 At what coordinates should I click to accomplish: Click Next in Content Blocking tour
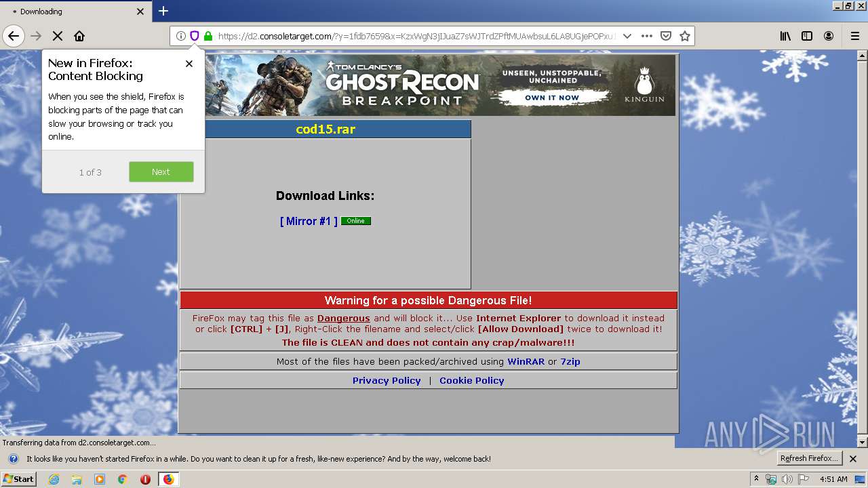click(161, 172)
